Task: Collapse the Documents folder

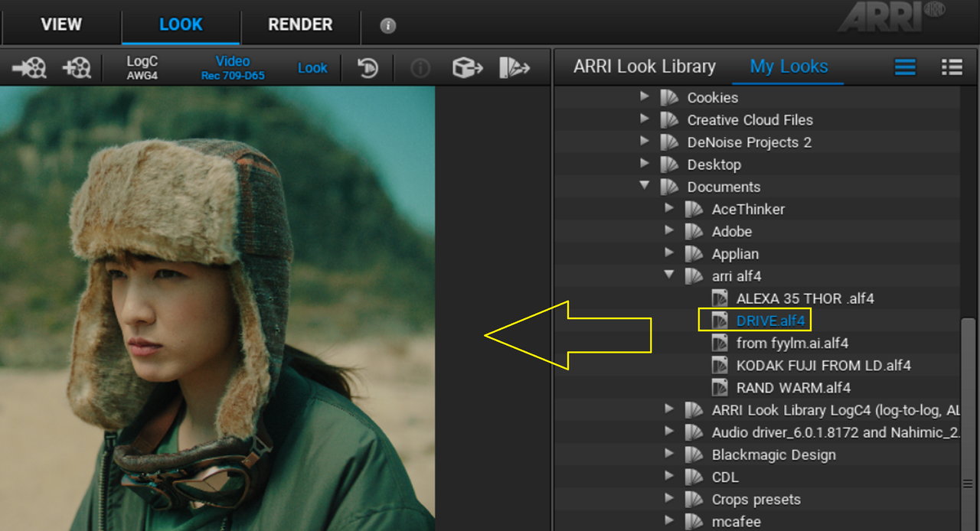Action: (x=645, y=186)
